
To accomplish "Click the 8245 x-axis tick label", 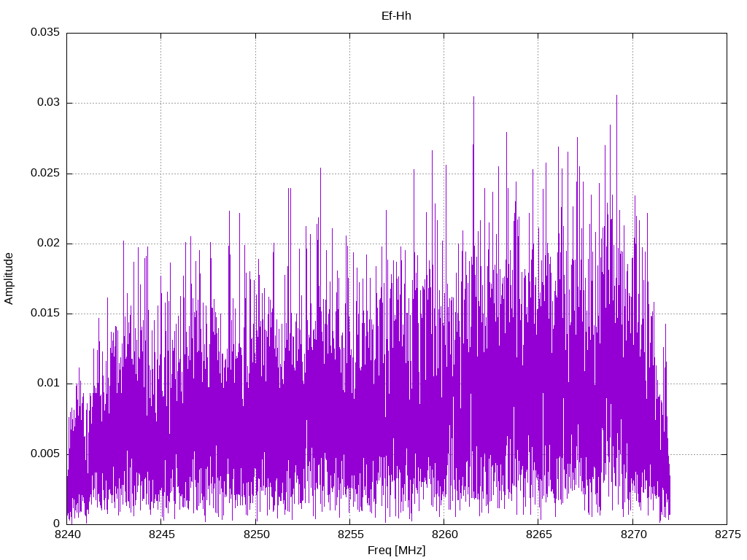I will (162, 534).
